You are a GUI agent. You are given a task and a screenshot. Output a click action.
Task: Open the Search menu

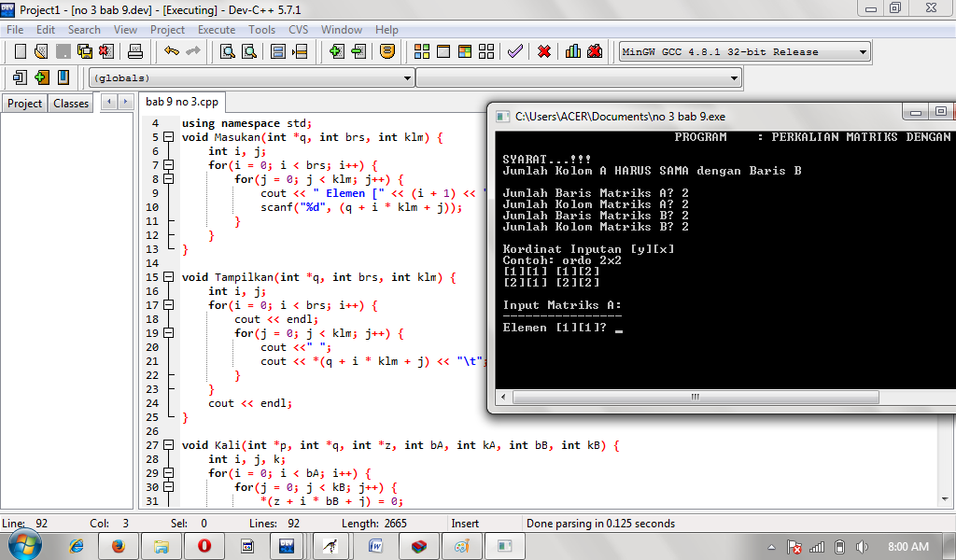pos(84,30)
